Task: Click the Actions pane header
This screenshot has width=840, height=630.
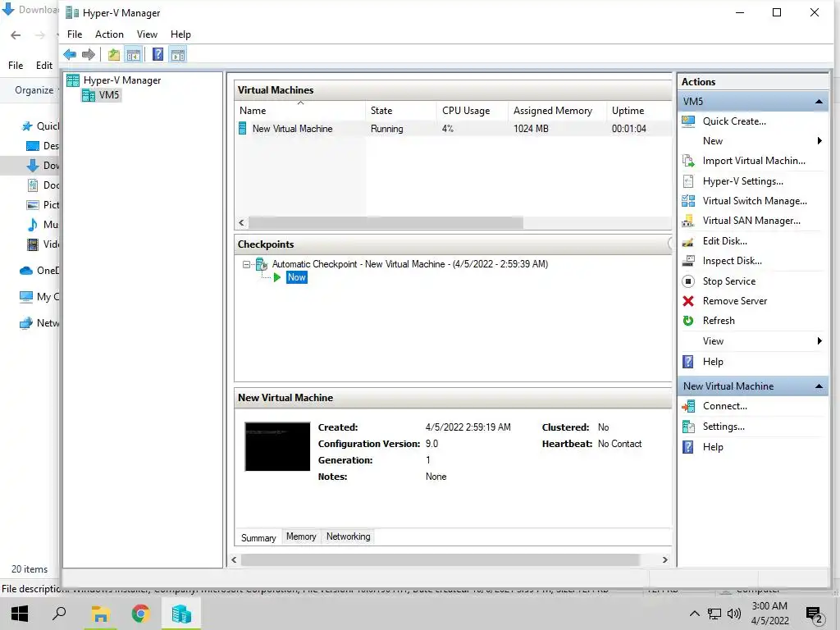Action: 753,82
